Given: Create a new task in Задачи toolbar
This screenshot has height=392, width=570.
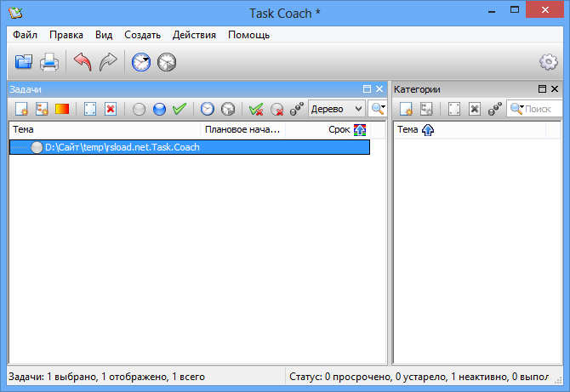Looking at the screenshot, I should pyautogui.click(x=22, y=109).
